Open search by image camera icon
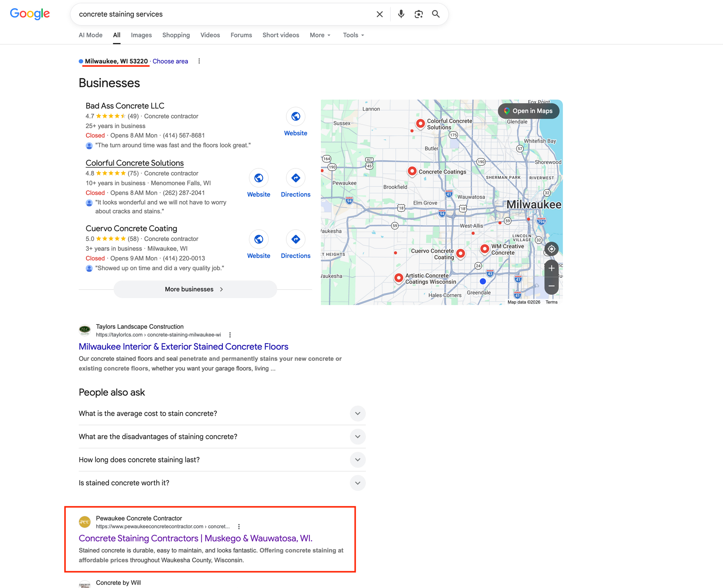This screenshot has width=723, height=588. click(x=418, y=14)
